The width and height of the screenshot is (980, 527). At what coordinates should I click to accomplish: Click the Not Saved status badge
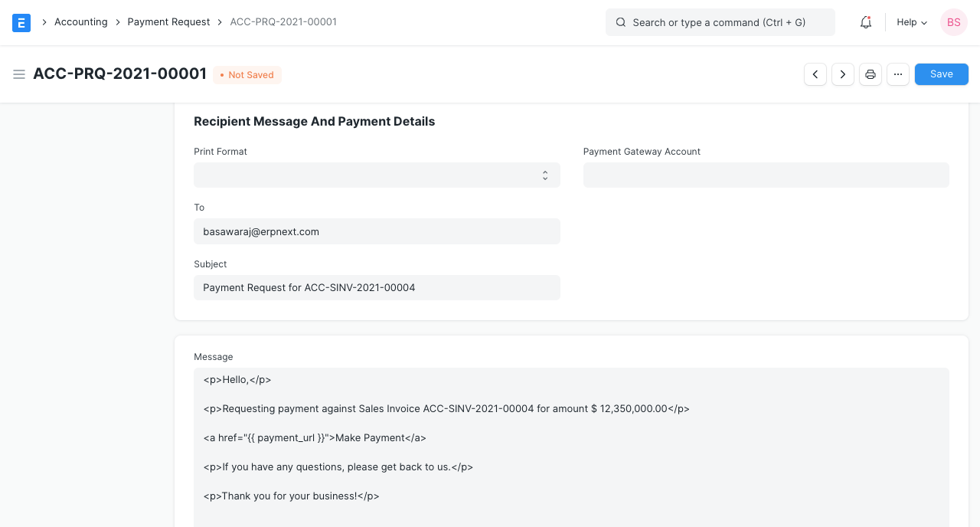(x=247, y=74)
